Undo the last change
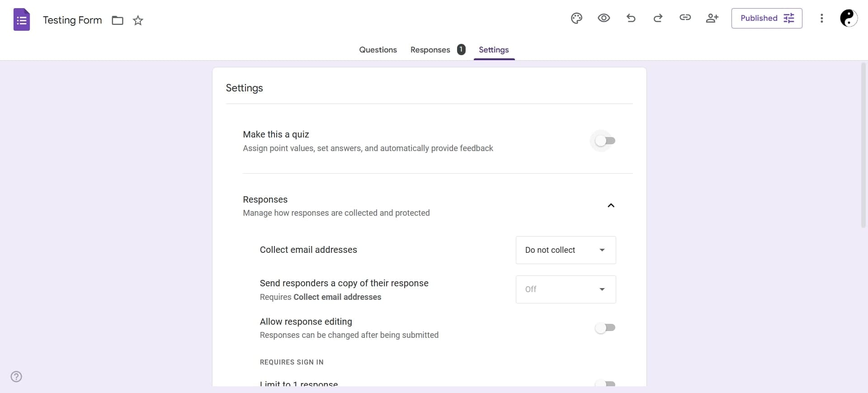Image resolution: width=868 pixels, height=393 pixels. click(631, 18)
